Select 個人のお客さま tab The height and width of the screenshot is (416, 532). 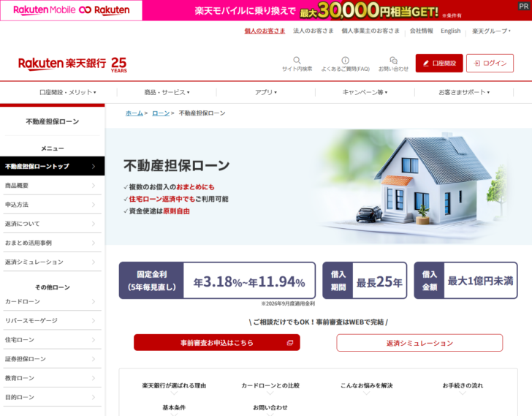265,31
